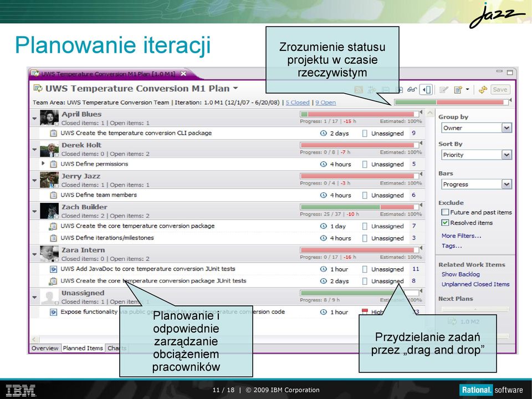
Task: Switch to the Charts tab
Action: click(116, 348)
